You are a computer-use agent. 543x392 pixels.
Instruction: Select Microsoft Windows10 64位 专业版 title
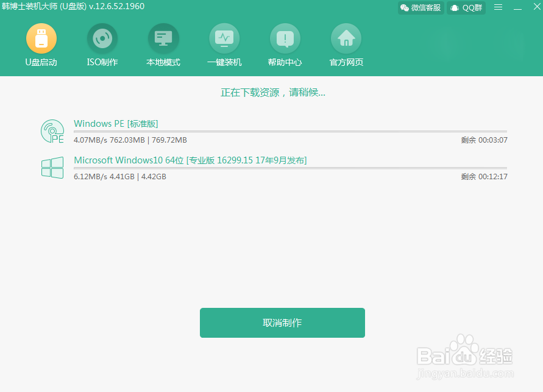click(190, 160)
